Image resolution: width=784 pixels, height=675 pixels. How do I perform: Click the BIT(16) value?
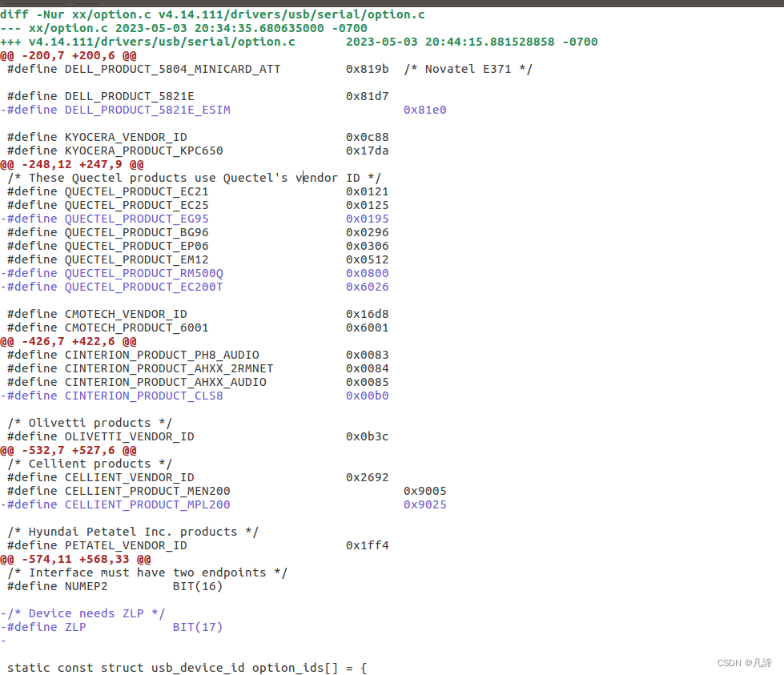pyautogui.click(x=198, y=586)
